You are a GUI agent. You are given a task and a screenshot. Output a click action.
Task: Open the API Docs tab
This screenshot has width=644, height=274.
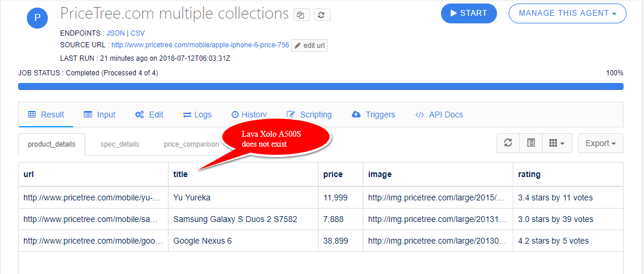click(x=439, y=115)
